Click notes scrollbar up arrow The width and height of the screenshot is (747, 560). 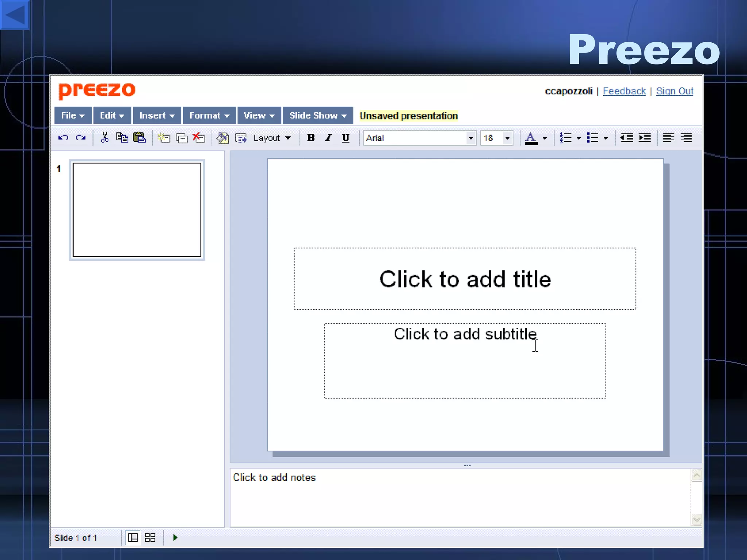[697, 475]
